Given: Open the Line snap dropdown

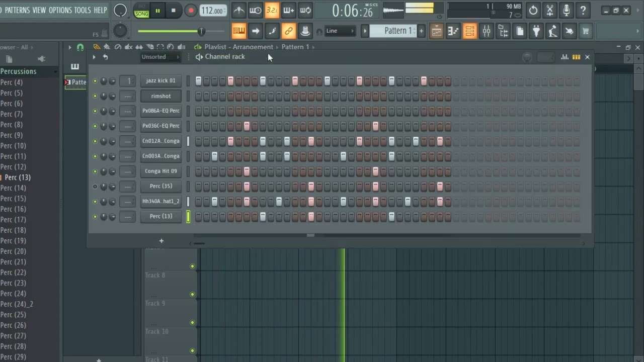Looking at the screenshot, I should click(340, 31).
